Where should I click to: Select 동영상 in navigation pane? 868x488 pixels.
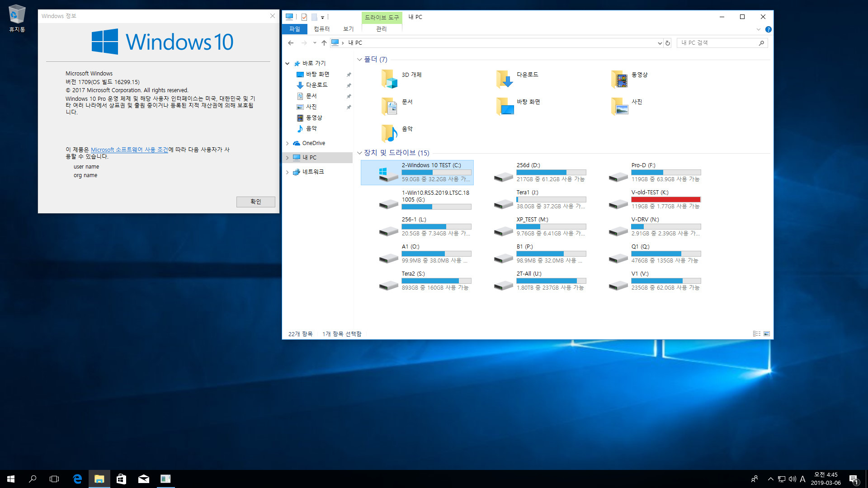tap(314, 117)
